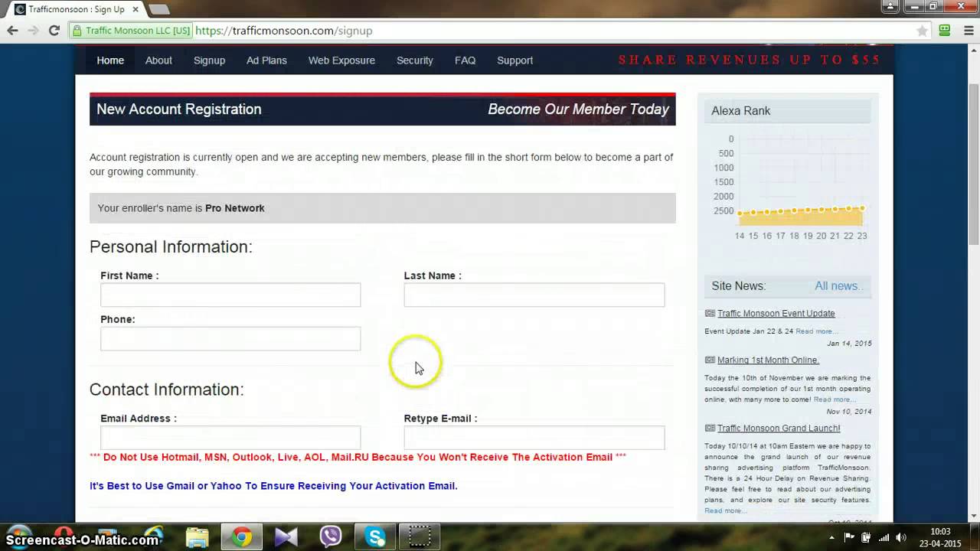This screenshot has width=980, height=551.
Task: Open the Web Exposure nav item
Action: point(341,60)
